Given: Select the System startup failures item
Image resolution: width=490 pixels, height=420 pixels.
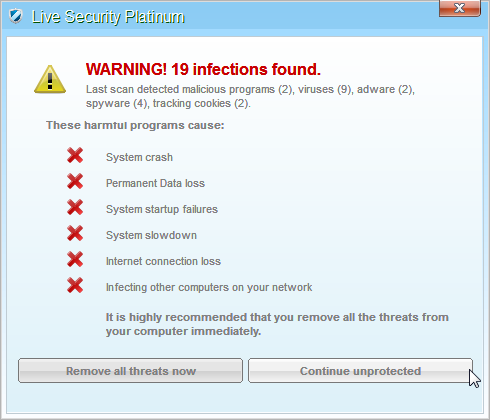Looking at the screenshot, I should 162,209.
